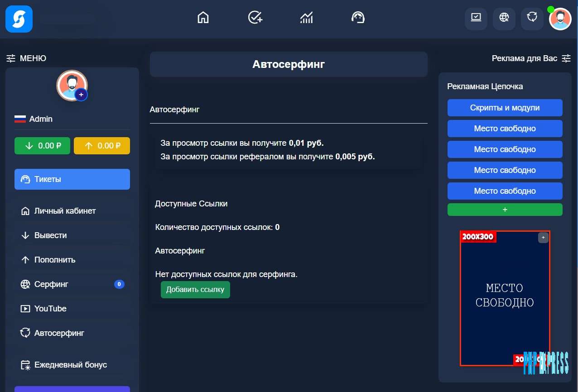Click the green plus button under ad chain
This screenshot has height=392, width=578.
[x=505, y=210]
